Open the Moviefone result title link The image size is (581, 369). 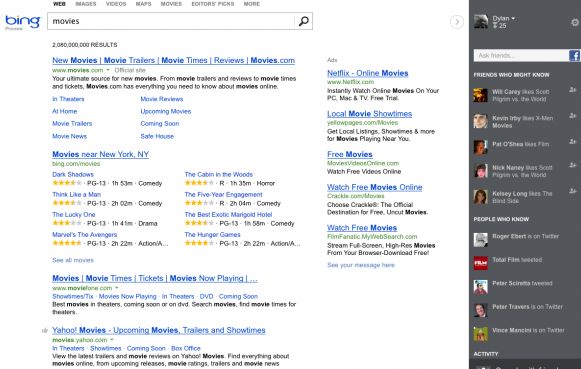[155, 278]
